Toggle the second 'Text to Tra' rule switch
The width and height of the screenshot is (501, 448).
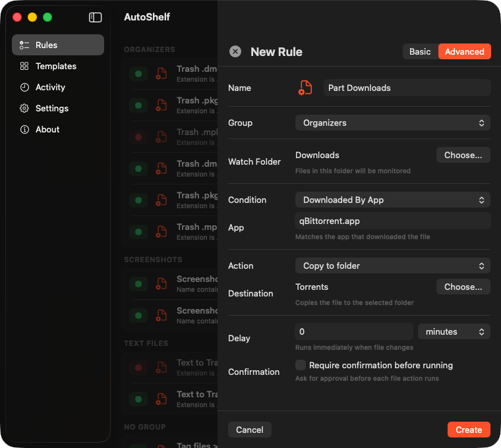[x=138, y=399]
